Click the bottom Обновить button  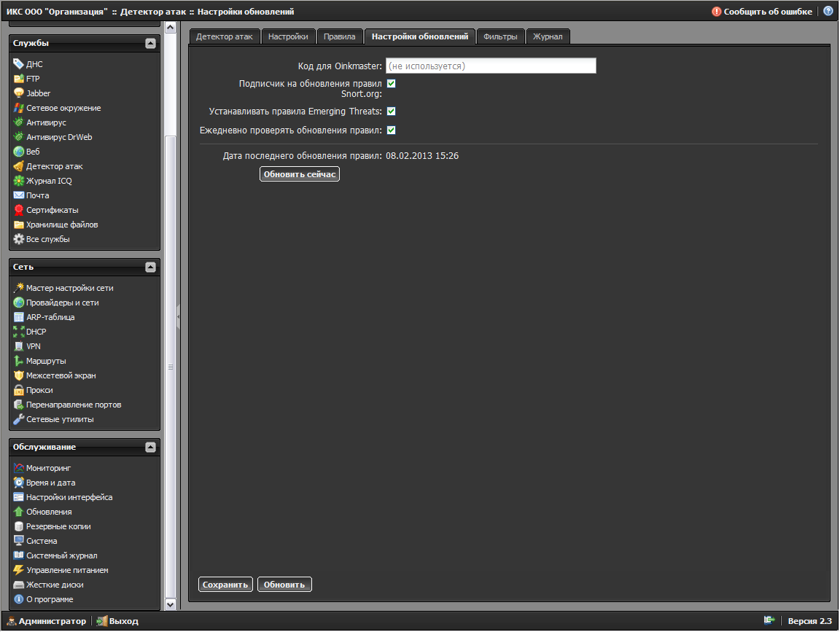point(284,585)
